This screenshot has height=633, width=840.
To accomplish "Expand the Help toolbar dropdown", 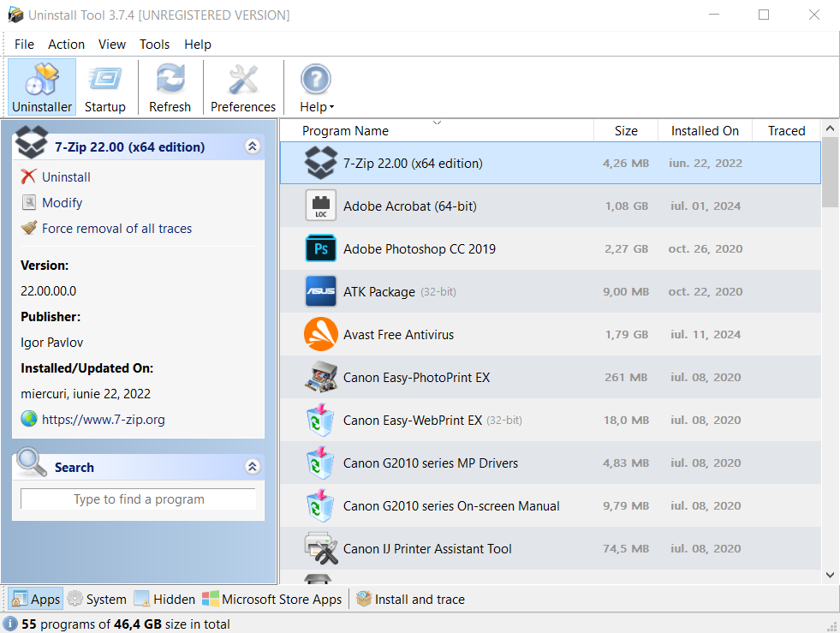I will (x=316, y=87).
